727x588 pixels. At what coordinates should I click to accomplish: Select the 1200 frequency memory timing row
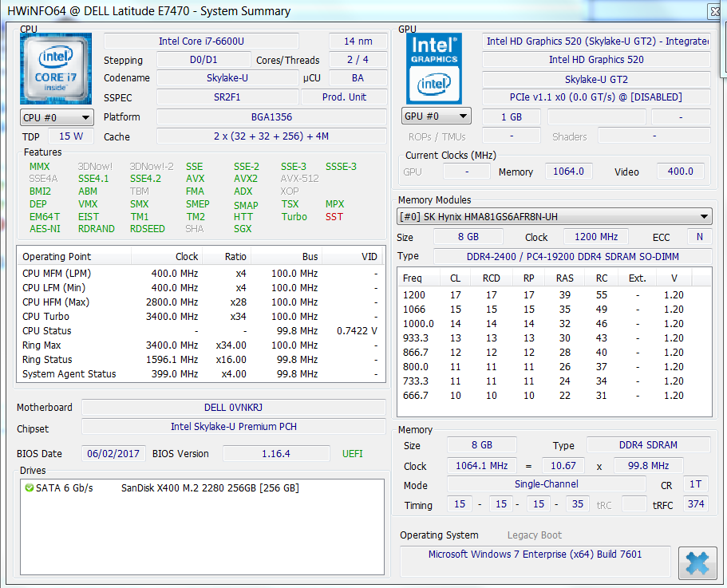tap(554, 295)
